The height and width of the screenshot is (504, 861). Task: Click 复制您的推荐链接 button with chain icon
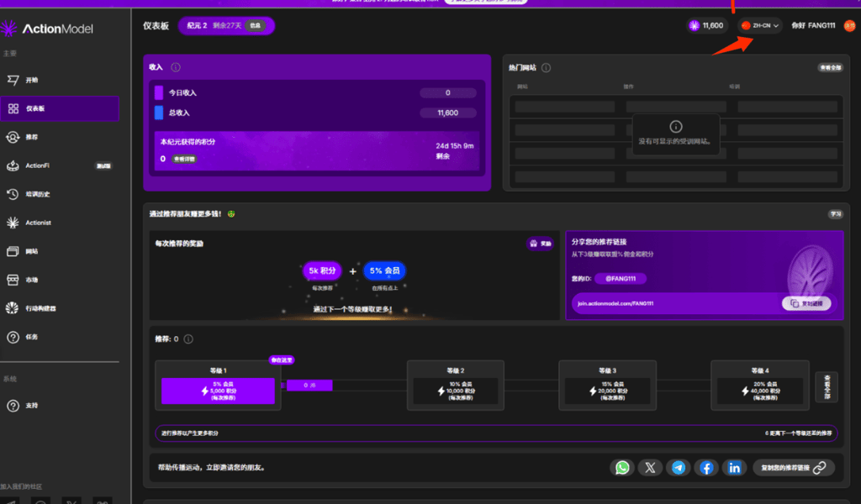pos(794,467)
